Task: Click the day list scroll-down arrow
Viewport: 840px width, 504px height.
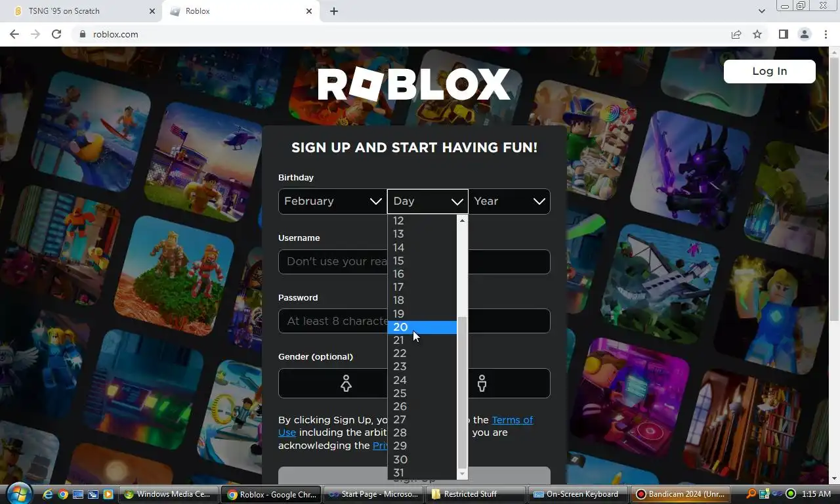Action: pyautogui.click(x=462, y=474)
